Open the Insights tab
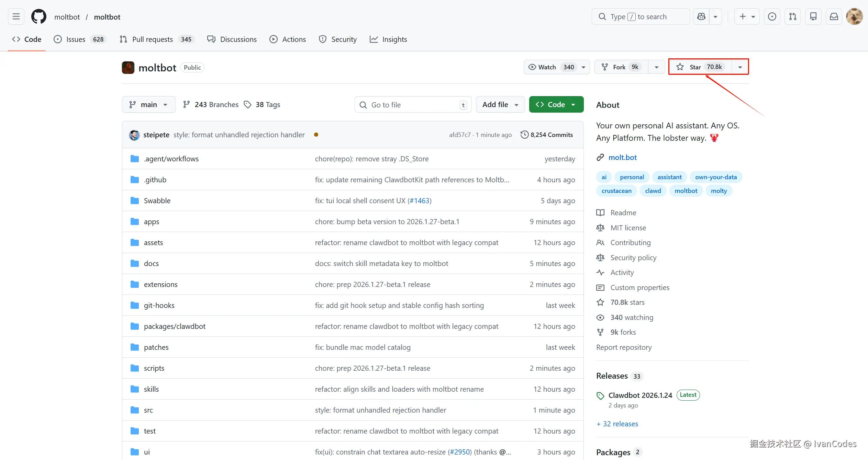The image size is (868, 460). pyautogui.click(x=388, y=39)
